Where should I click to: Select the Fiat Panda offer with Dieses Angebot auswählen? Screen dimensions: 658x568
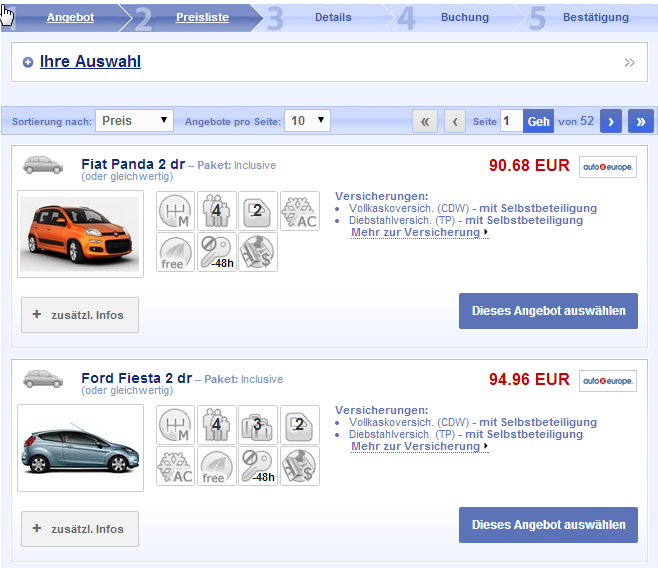click(548, 311)
